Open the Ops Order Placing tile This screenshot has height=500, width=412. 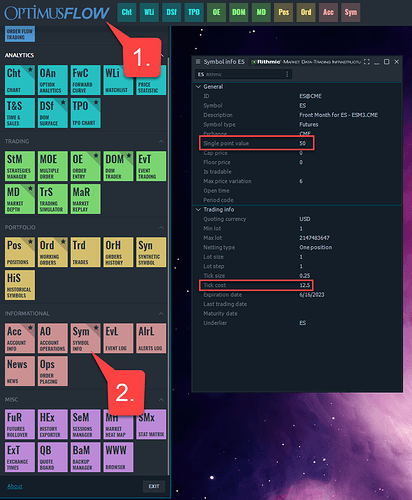coord(53,371)
